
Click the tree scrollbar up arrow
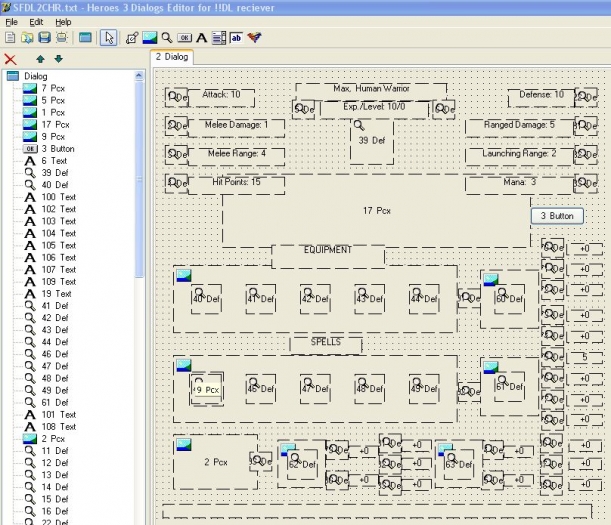139,75
